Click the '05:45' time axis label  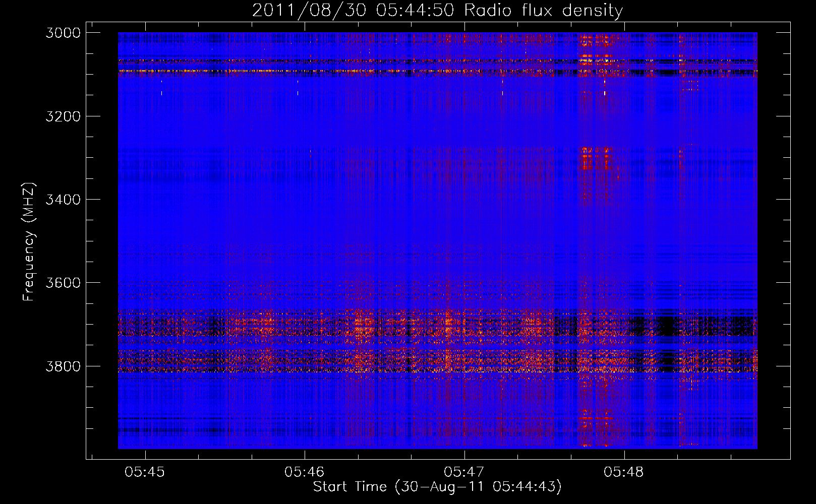145,472
